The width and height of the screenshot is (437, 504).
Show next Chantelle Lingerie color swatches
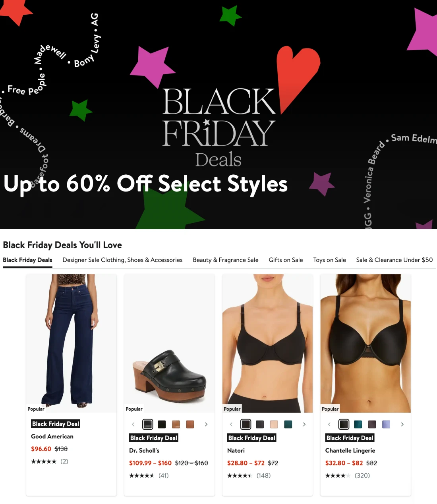click(402, 425)
